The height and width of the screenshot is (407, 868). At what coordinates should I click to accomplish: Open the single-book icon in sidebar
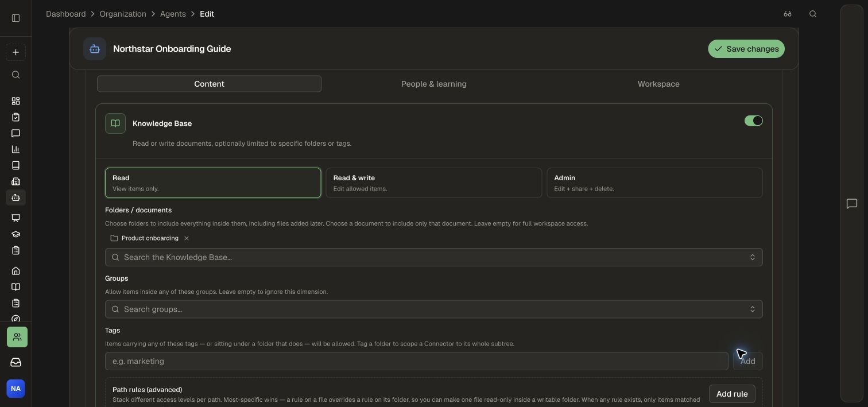pyautogui.click(x=16, y=165)
